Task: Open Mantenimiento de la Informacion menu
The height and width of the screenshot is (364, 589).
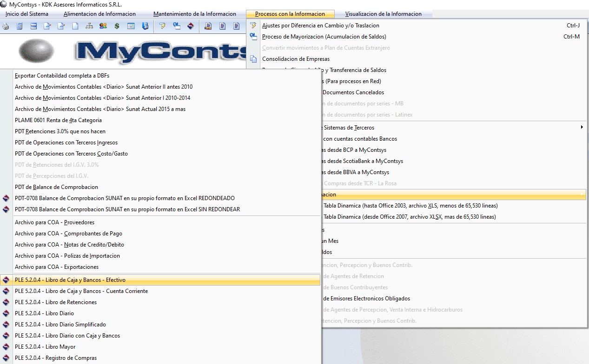Action: [x=195, y=14]
